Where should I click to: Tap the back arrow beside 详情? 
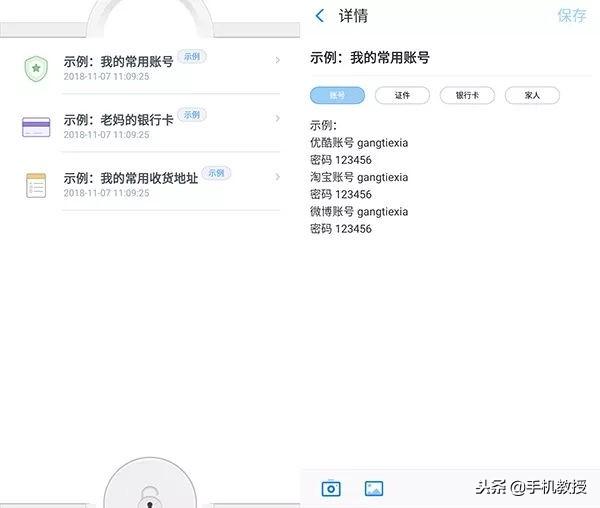coord(320,16)
